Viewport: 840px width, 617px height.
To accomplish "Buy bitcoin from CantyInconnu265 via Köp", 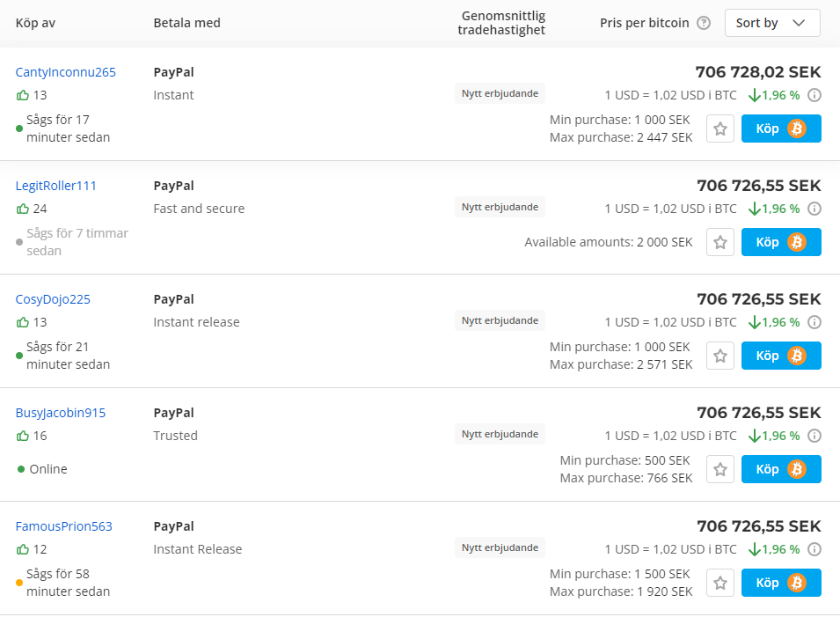I will pos(781,129).
